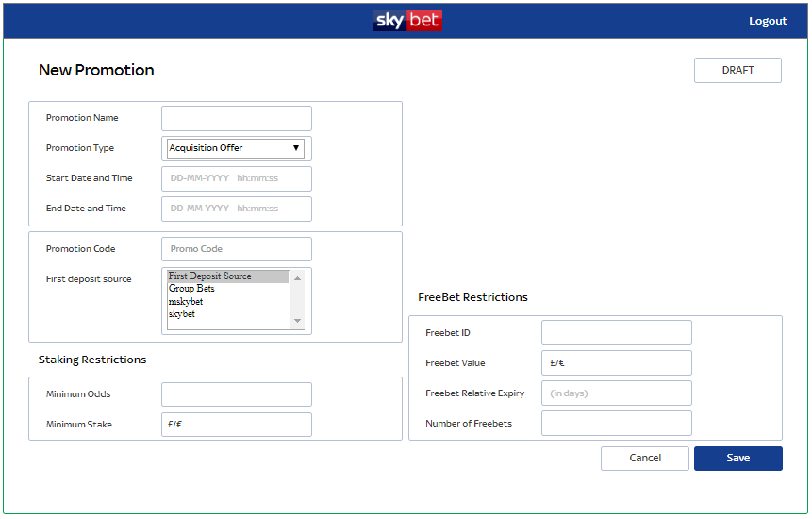812x519 pixels.
Task: Select First Deposit Source list option
Action: click(228, 276)
